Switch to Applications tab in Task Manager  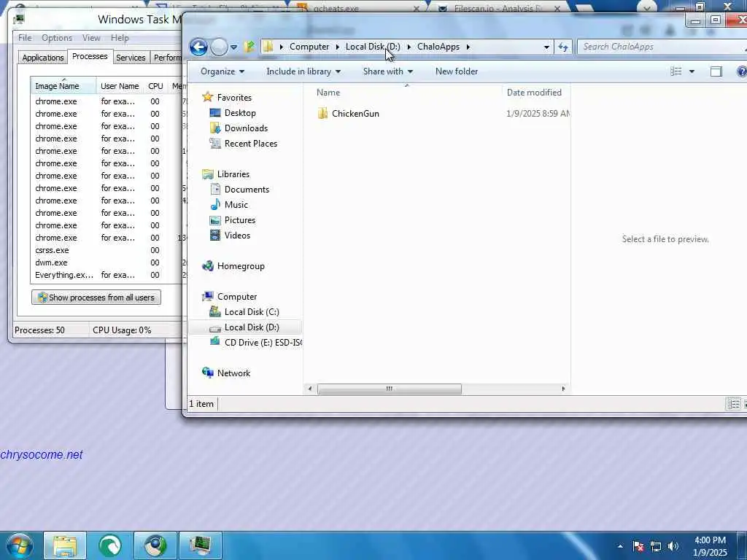(x=43, y=58)
